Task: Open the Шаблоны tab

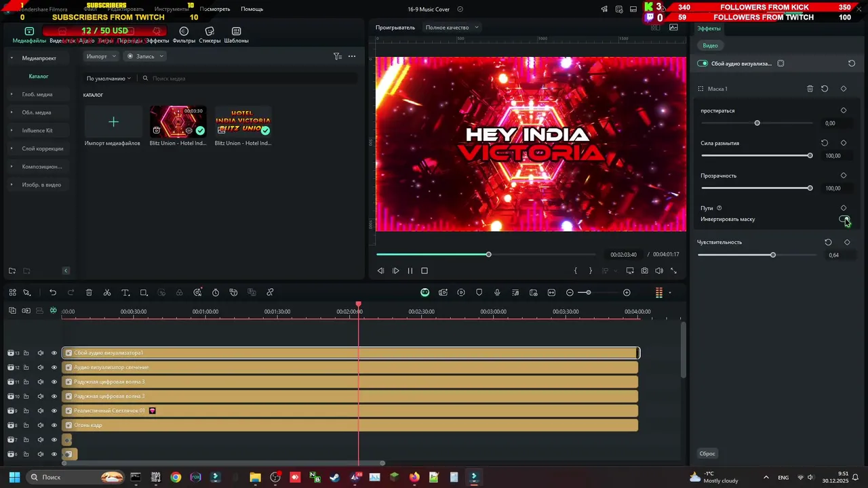Action: point(236,35)
